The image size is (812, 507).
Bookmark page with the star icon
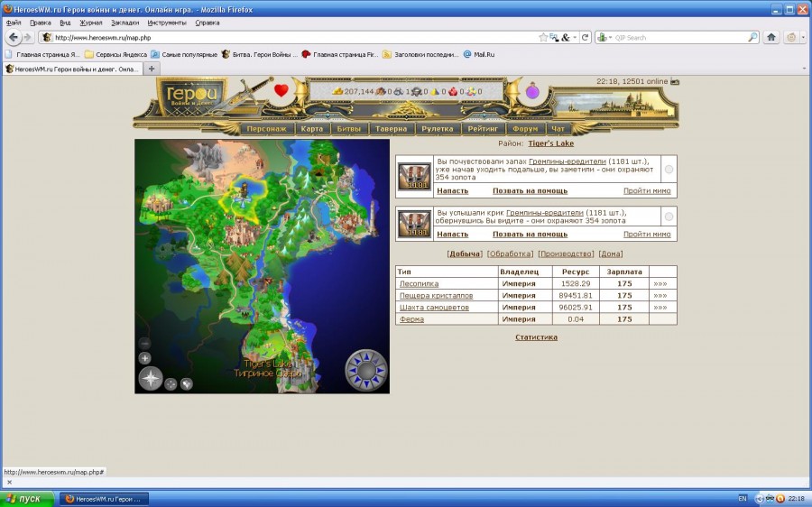543,37
